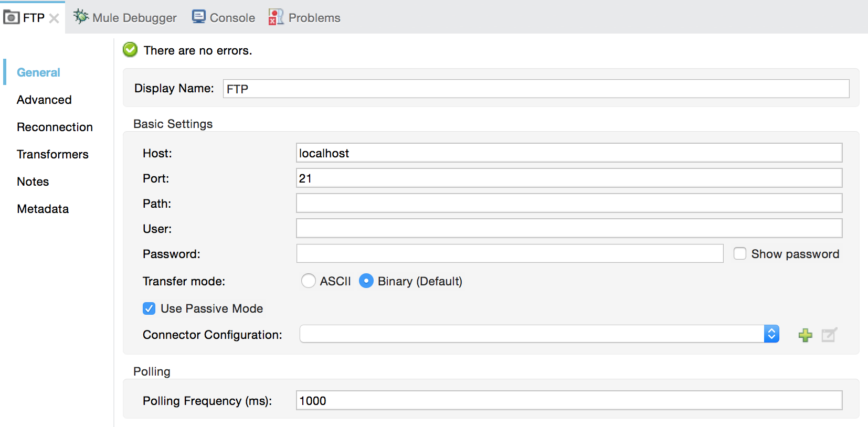Image resolution: width=868 pixels, height=427 pixels.
Task: Click the Console monitor icon
Action: [x=199, y=17]
